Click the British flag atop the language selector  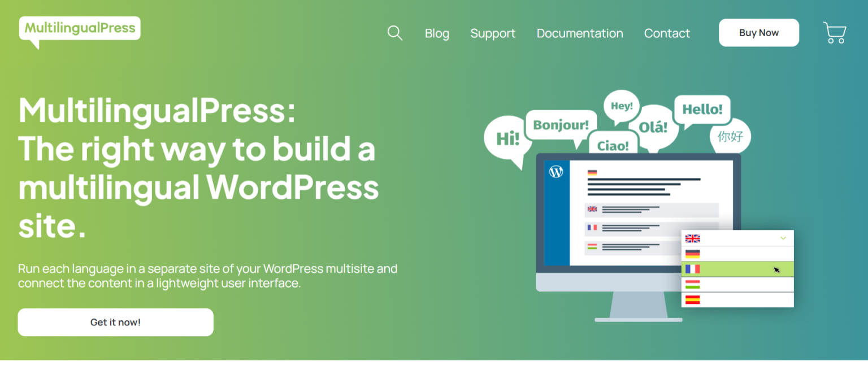tap(693, 238)
